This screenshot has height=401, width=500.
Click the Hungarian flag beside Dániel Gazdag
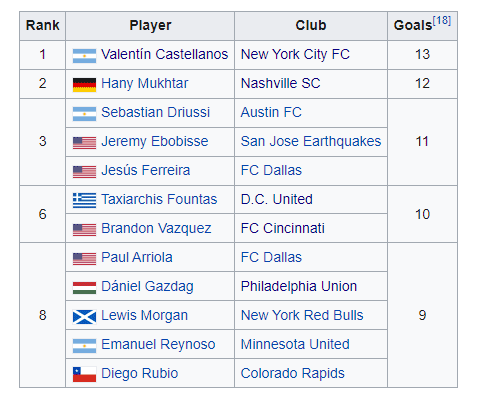84,288
